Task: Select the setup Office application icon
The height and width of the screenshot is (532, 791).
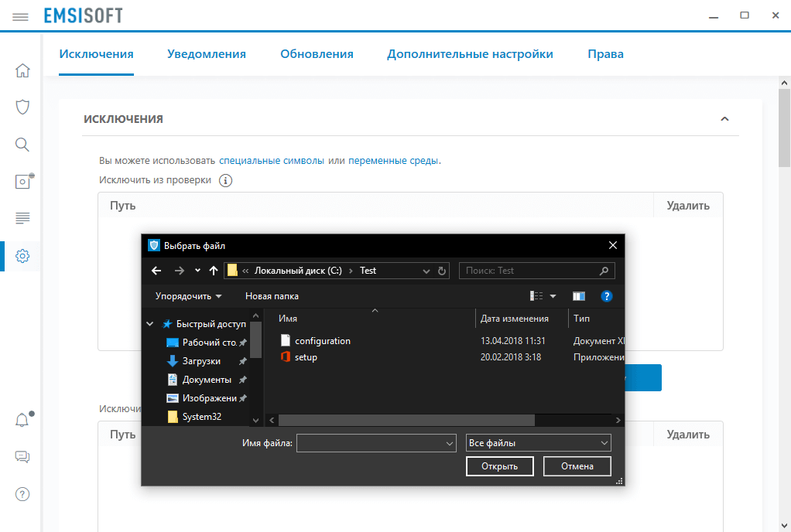Action: [286, 356]
